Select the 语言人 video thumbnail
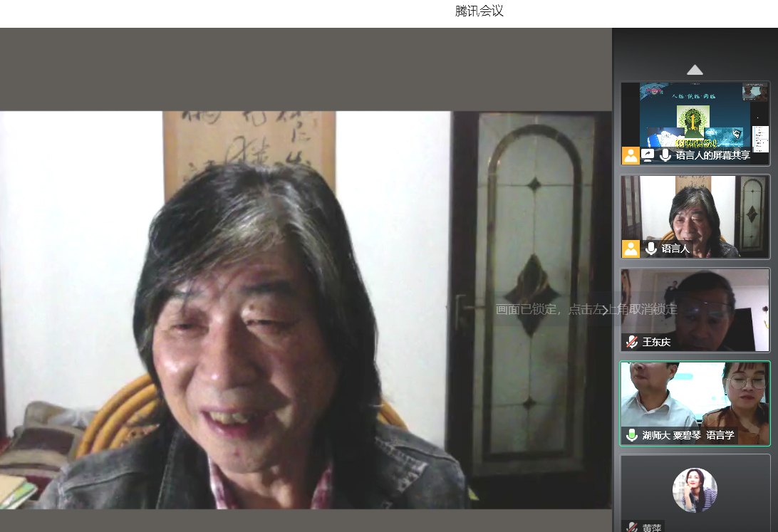The width and height of the screenshot is (778, 532). pos(695,214)
